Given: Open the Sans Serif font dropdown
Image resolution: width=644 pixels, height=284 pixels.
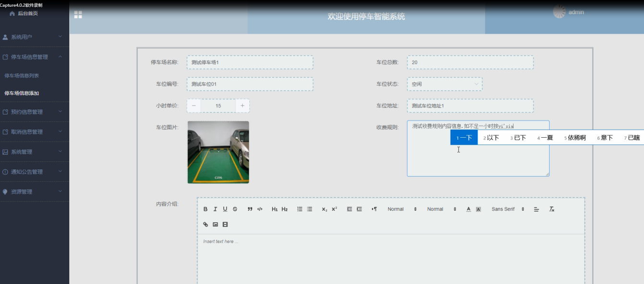Looking at the screenshot, I should point(508,209).
